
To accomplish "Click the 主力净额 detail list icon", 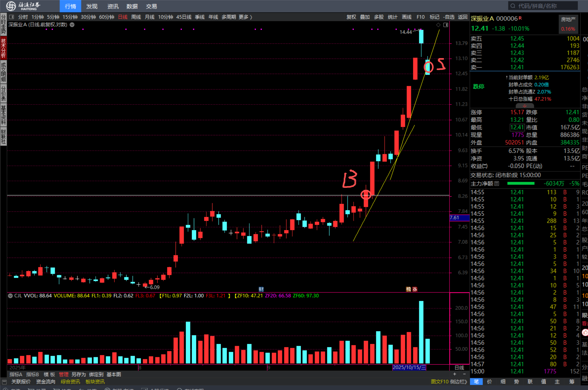I will (x=497, y=183).
